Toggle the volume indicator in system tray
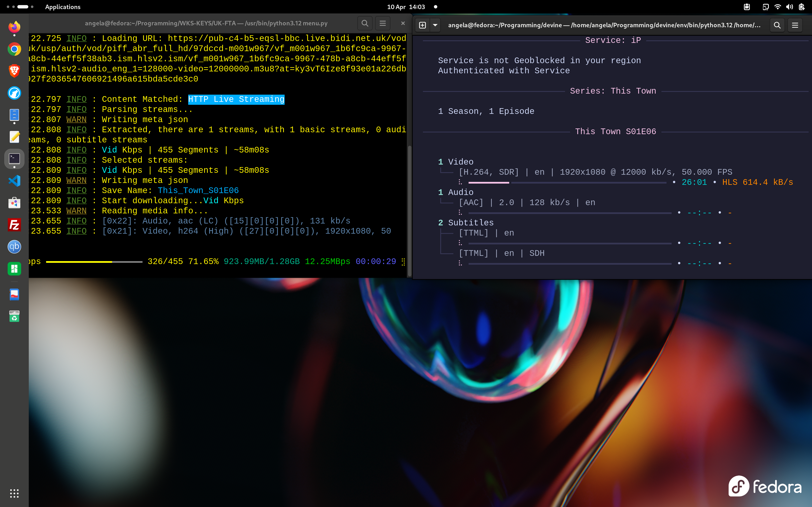The width and height of the screenshot is (812, 507). (789, 7)
